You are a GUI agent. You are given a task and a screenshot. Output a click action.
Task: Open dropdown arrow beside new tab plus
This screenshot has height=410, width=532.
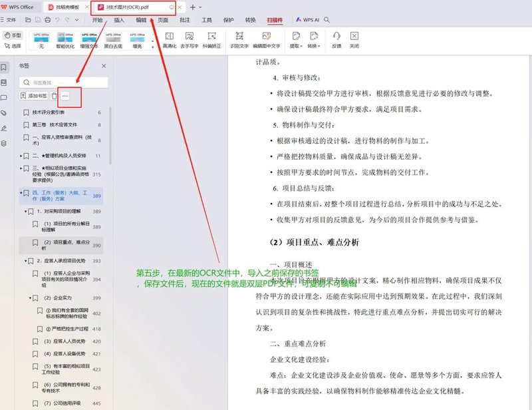[200, 7]
